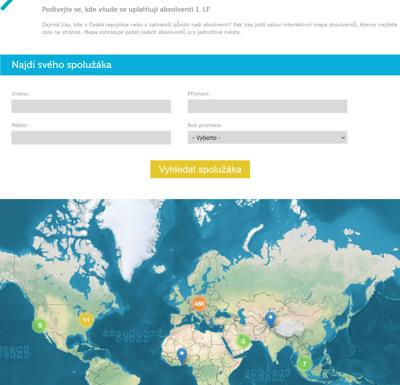
Task: Click the Najdi svého spolužáka header bar
Action: point(200,65)
